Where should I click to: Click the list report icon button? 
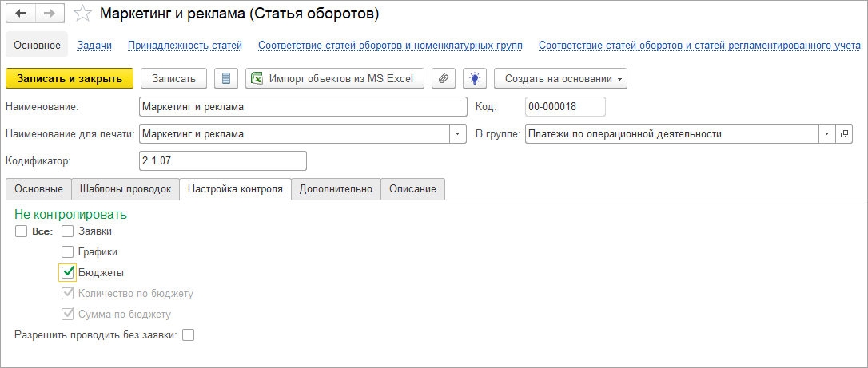226,78
